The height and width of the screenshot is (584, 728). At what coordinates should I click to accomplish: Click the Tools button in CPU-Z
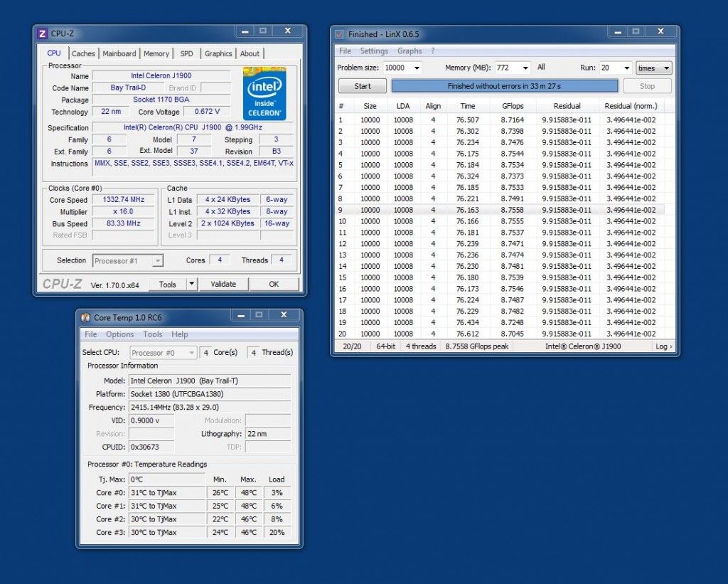tap(168, 285)
